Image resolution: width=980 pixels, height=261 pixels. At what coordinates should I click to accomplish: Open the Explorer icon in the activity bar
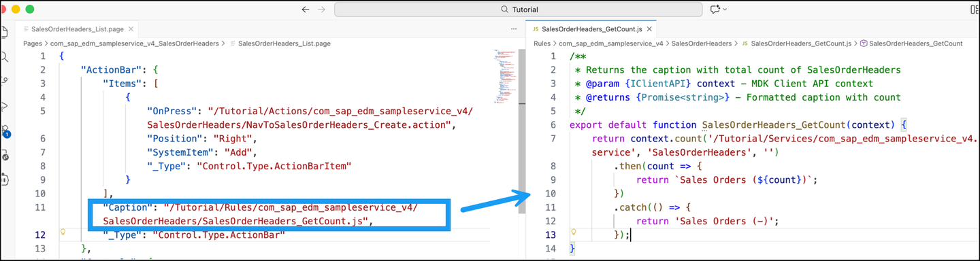pos(5,32)
